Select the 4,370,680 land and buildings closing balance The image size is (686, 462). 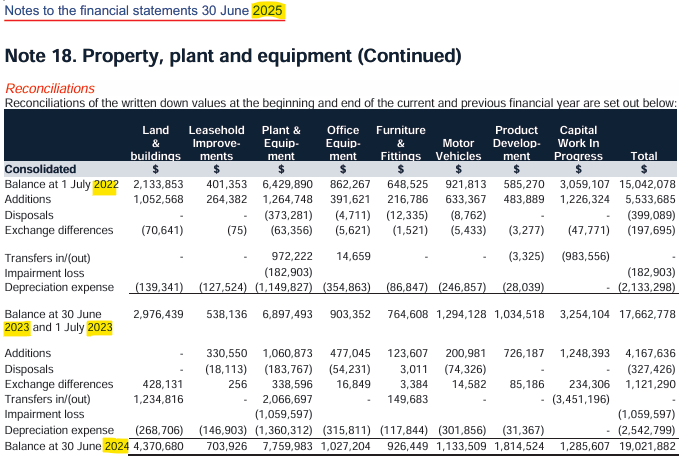(157, 447)
